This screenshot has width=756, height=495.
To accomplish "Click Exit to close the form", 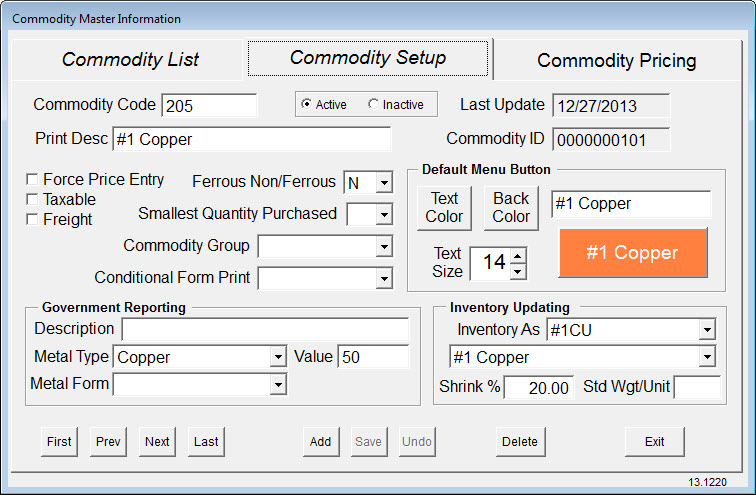I will [654, 441].
